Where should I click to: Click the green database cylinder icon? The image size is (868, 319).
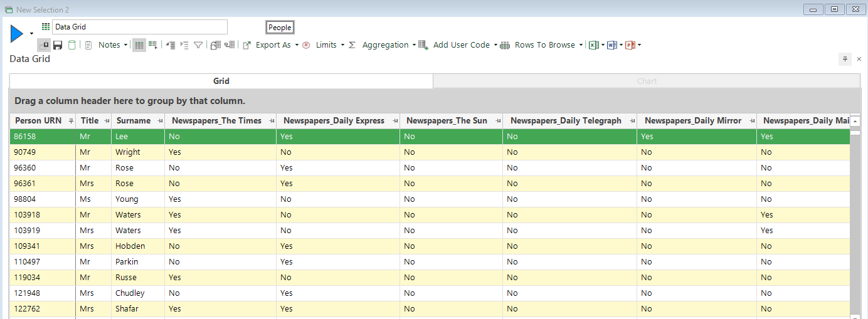click(72, 45)
